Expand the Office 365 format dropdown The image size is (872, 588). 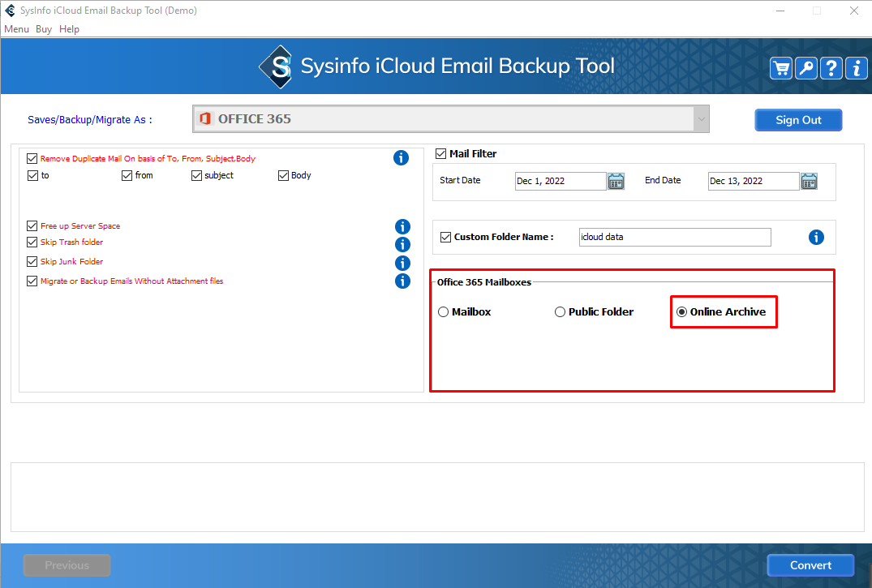[701, 119]
